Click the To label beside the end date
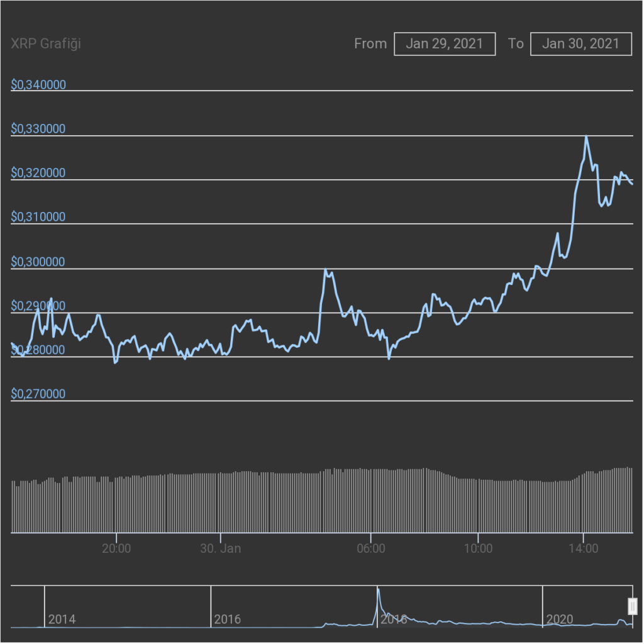The image size is (644, 644). 516,43
